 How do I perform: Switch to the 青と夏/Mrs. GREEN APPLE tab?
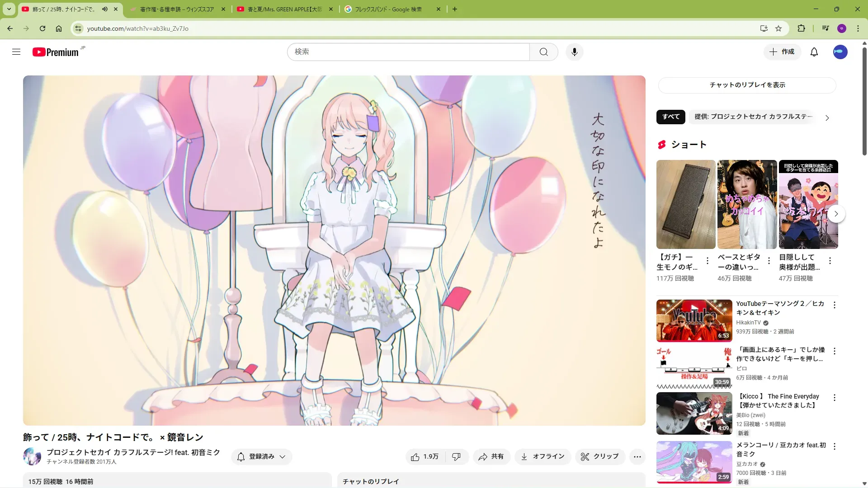[x=284, y=9]
